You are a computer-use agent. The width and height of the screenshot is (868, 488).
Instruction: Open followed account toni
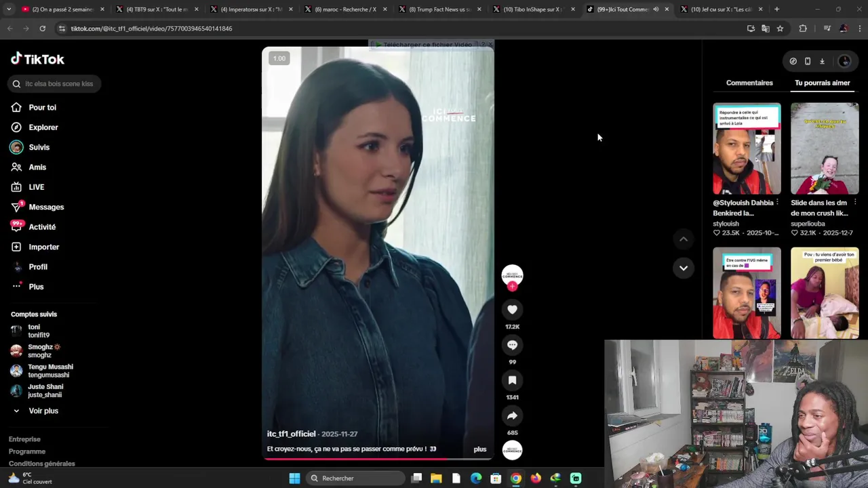point(30,331)
